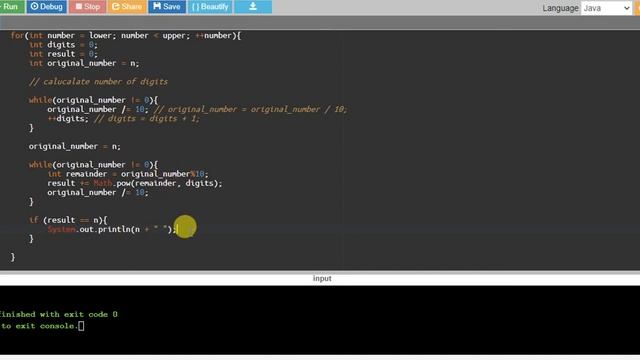Download the code with download icon
Screen dimensions: 640x360
pyautogui.click(x=253, y=7)
